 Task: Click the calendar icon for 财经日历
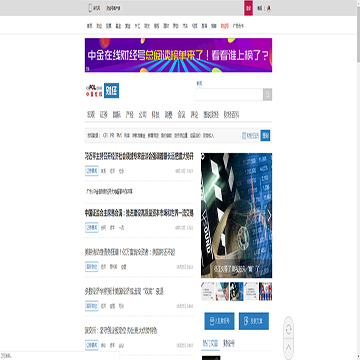tap(244, 135)
